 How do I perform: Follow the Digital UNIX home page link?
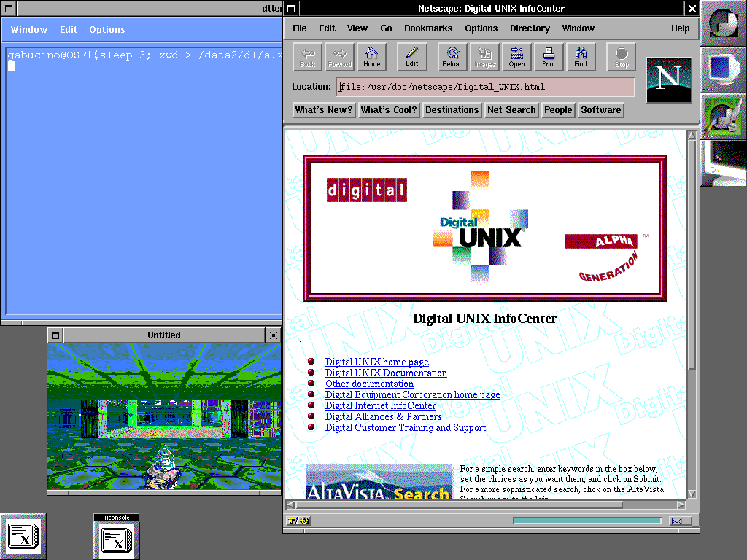pos(377,362)
